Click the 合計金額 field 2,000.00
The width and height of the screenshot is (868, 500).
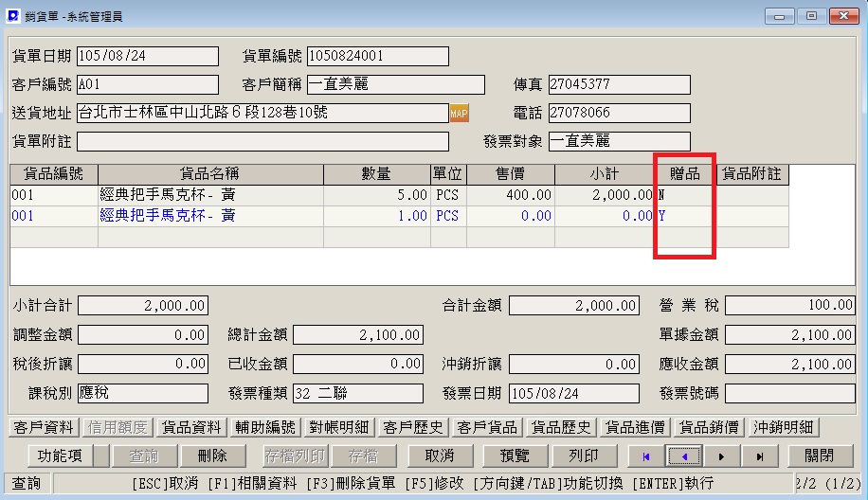[574, 305]
